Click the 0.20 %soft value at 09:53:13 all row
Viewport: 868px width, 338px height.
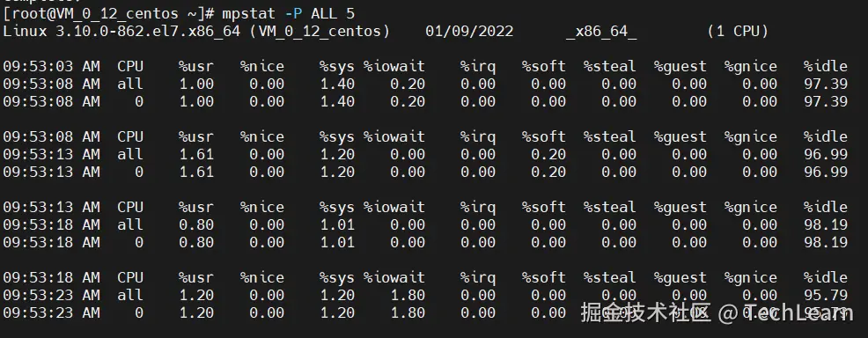[x=548, y=154]
